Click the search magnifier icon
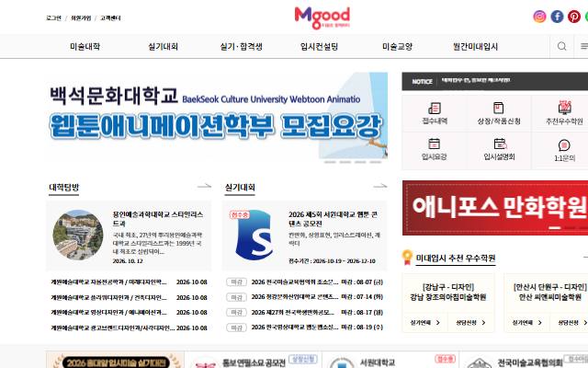Viewport: 588px width, 368px height. [x=561, y=46]
